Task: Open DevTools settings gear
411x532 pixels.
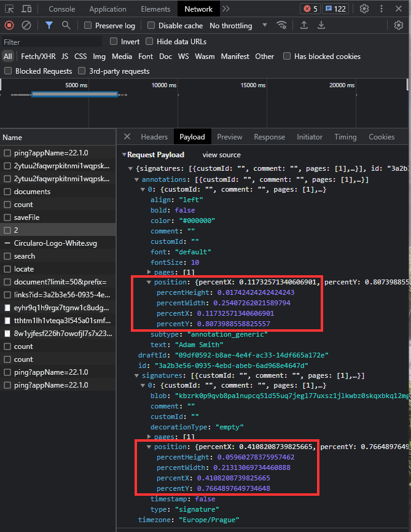Action: (x=364, y=9)
